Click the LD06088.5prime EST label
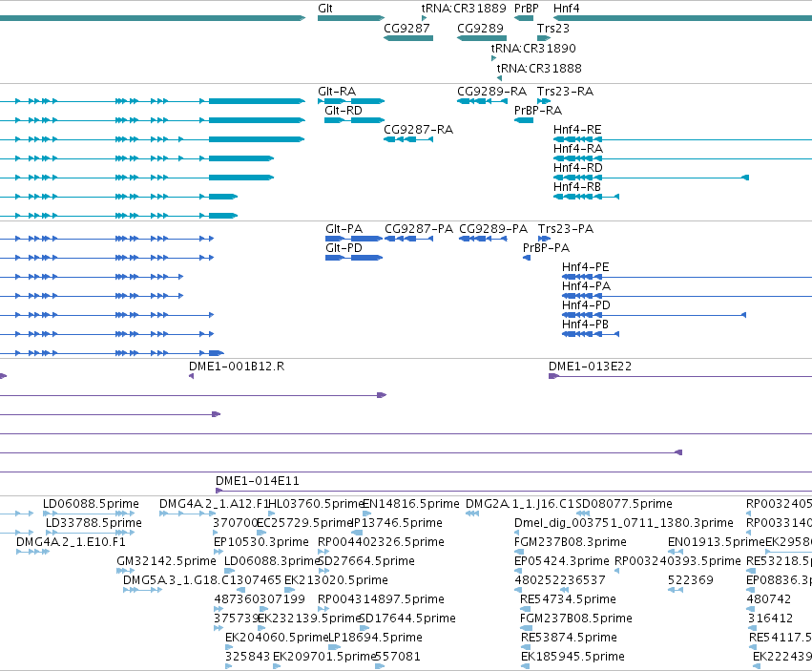 click(91, 504)
